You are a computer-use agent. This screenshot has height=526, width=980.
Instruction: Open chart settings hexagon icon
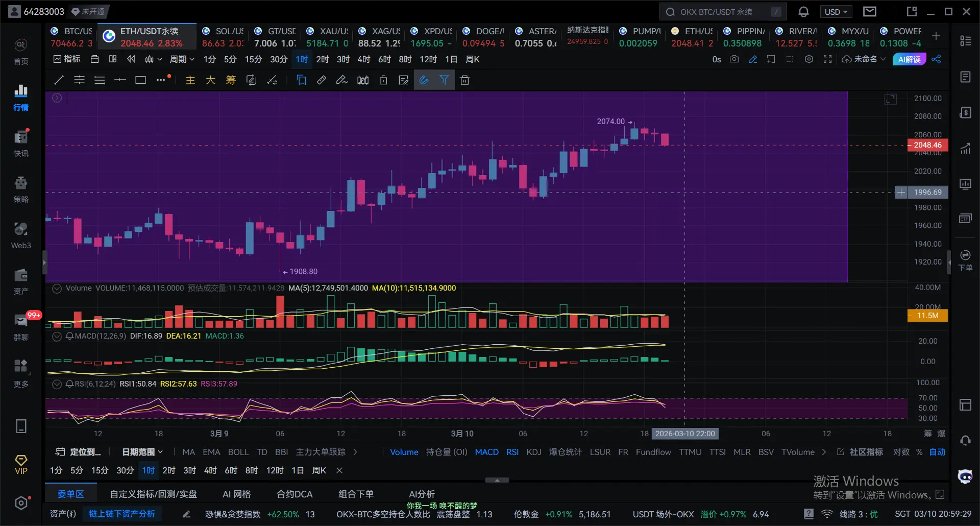tap(808, 59)
